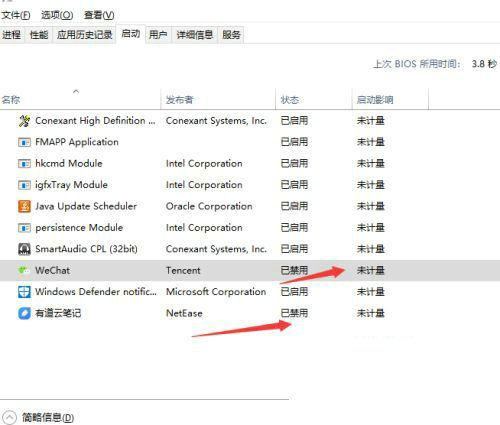This screenshot has width=500, height=425.
Task: Collapse via the 简略信息 arrow icon
Action: point(9,417)
